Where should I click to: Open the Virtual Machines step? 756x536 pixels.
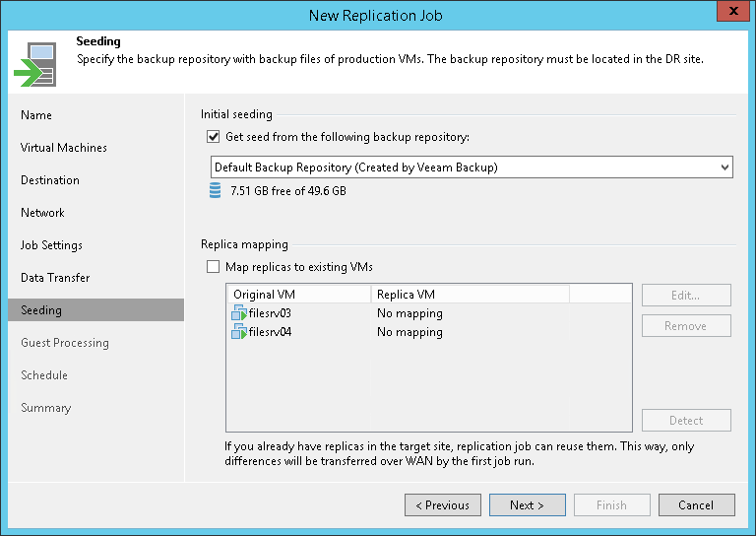coord(64,148)
